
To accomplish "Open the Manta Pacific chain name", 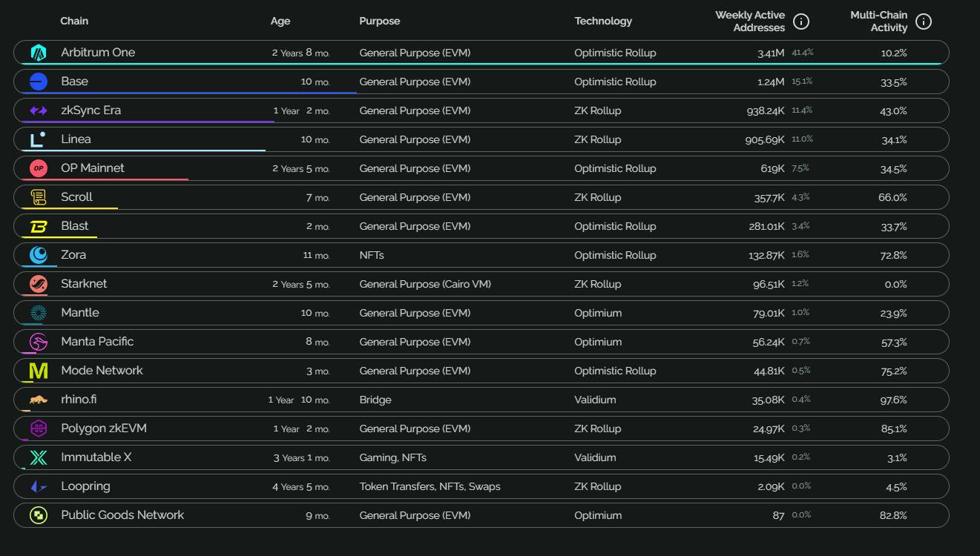I will 97,341.
